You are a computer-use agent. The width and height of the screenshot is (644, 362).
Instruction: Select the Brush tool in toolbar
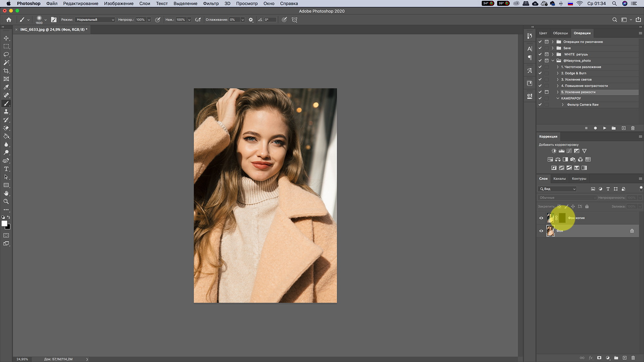point(6,103)
